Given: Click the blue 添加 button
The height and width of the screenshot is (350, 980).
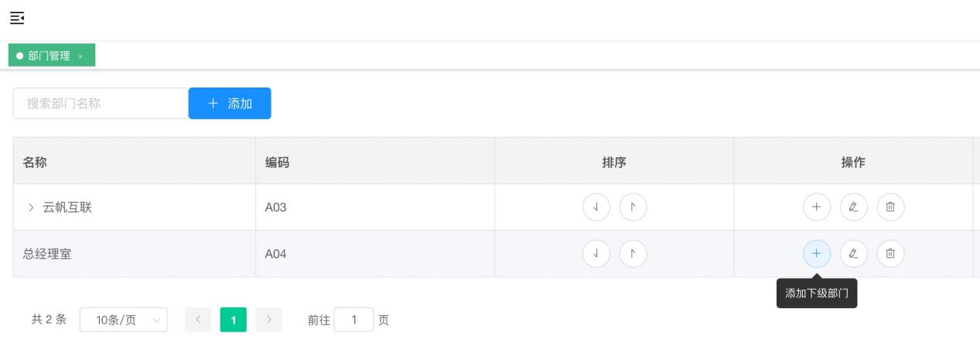Looking at the screenshot, I should 230,103.
